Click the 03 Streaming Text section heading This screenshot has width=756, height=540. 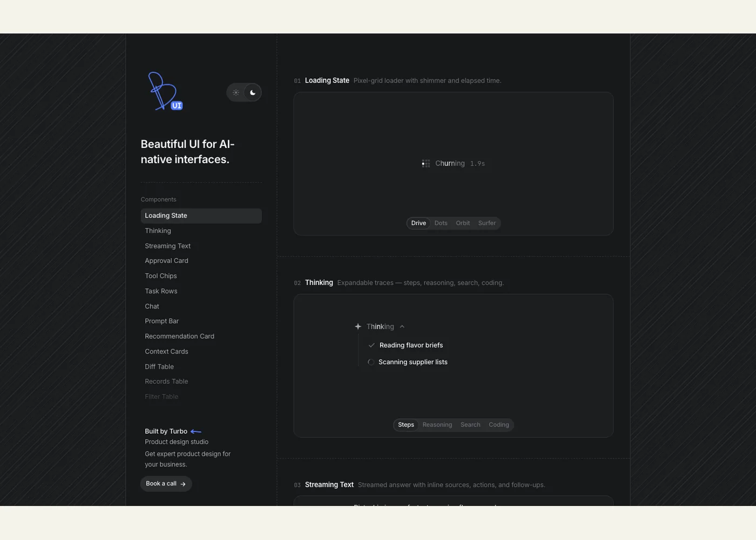click(x=329, y=485)
